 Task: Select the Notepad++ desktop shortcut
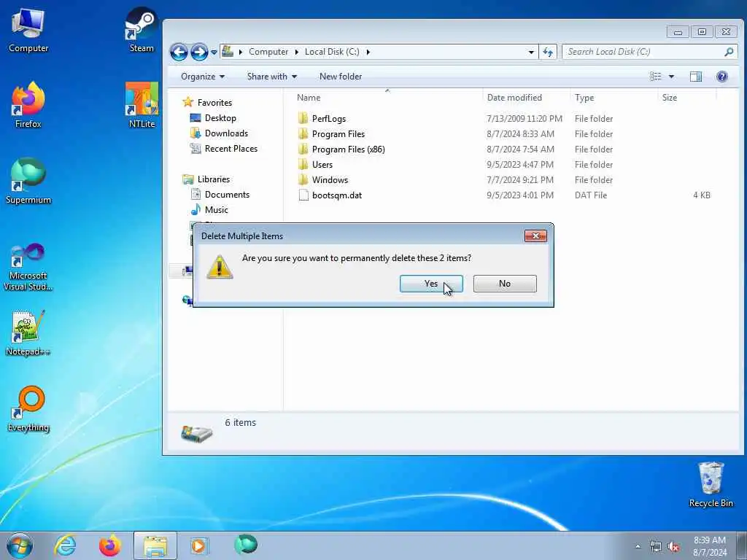(28, 333)
